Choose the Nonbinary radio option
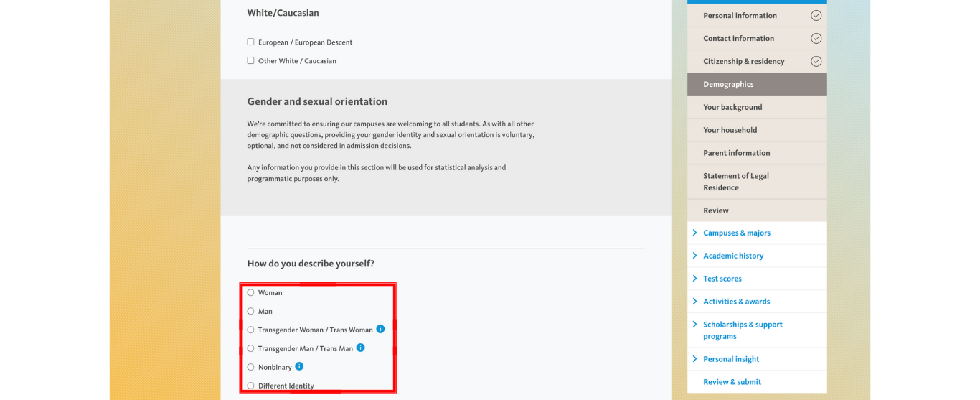Screen dimensions: 980x400 (x=250, y=367)
